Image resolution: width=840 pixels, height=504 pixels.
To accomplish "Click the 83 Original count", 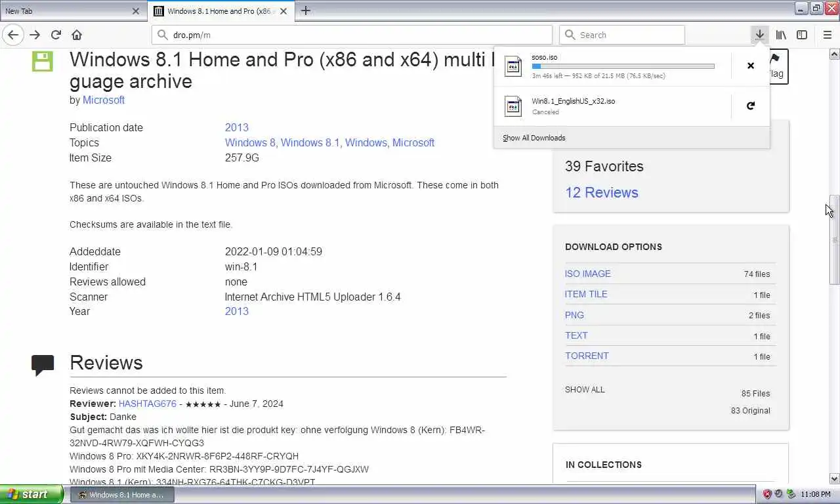I will (751, 411).
